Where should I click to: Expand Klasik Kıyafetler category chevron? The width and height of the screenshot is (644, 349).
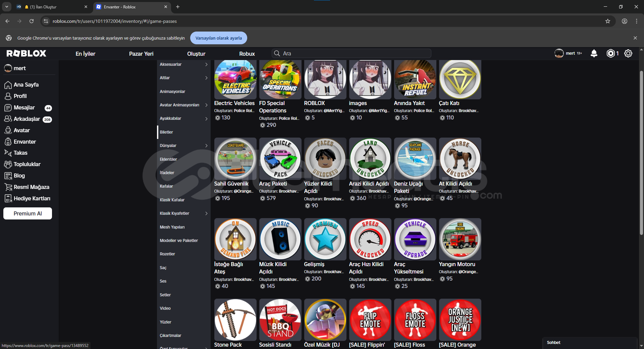[x=206, y=213]
